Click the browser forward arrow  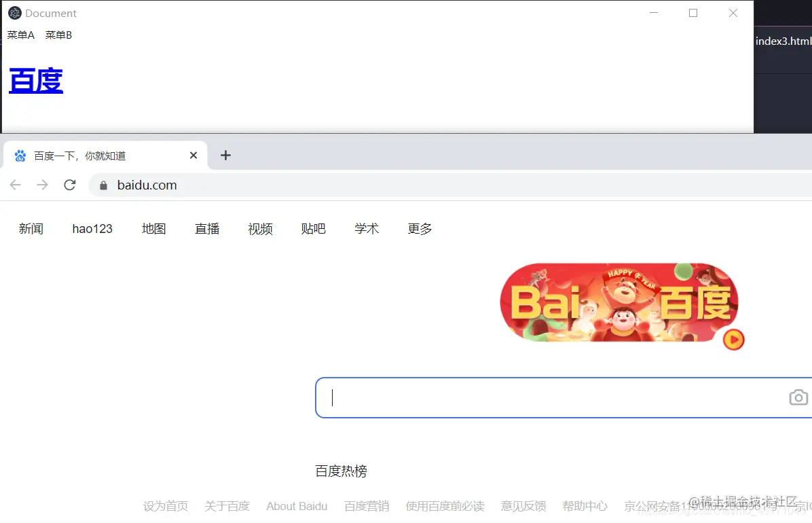[42, 184]
